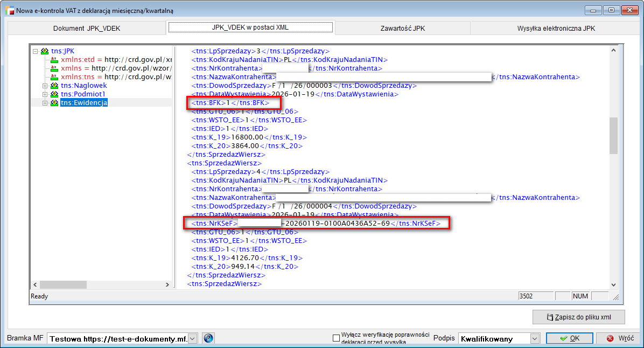Expand the tns:Naglowek tree node
The width and height of the screenshot is (644, 348).
click(45, 86)
